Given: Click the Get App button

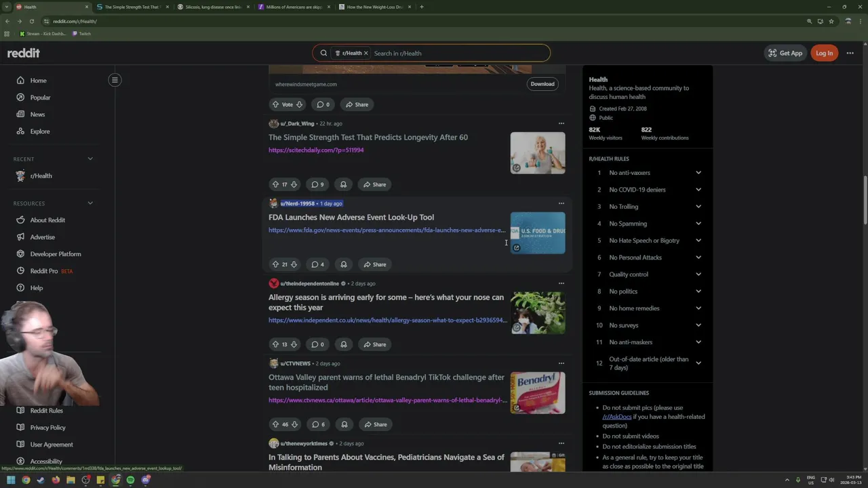Looking at the screenshot, I should [785, 53].
